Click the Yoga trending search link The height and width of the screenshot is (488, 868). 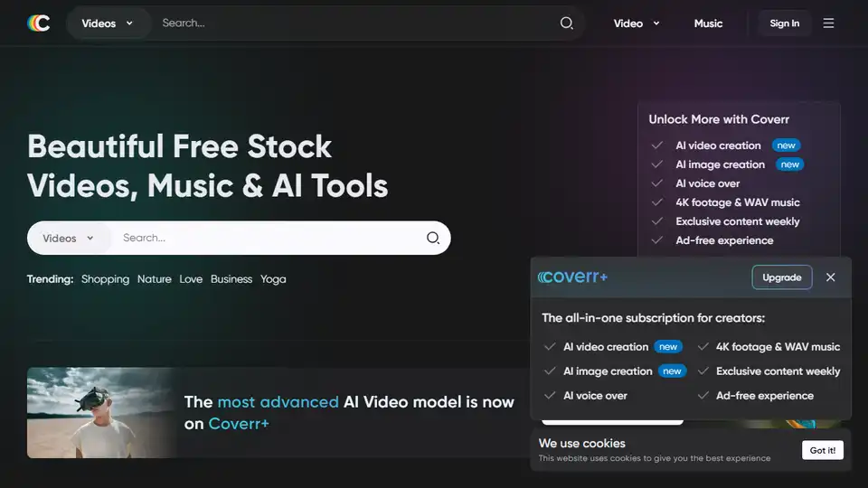click(x=273, y=279)
